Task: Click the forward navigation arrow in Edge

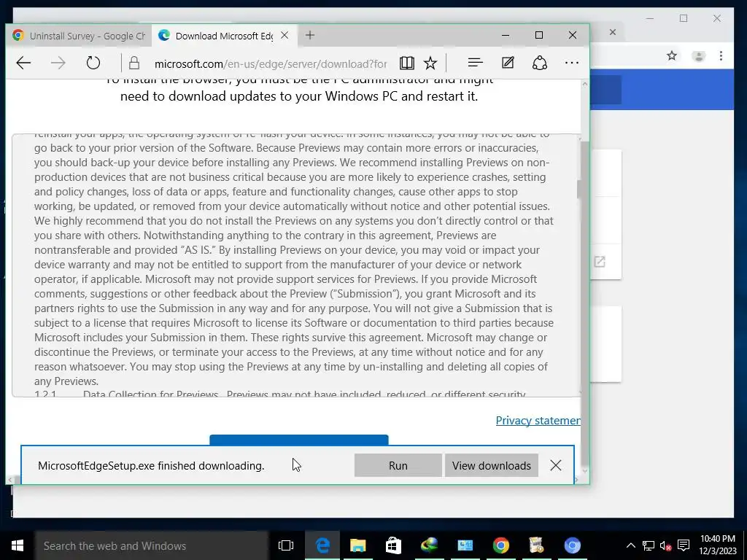Action: [58, 63]
